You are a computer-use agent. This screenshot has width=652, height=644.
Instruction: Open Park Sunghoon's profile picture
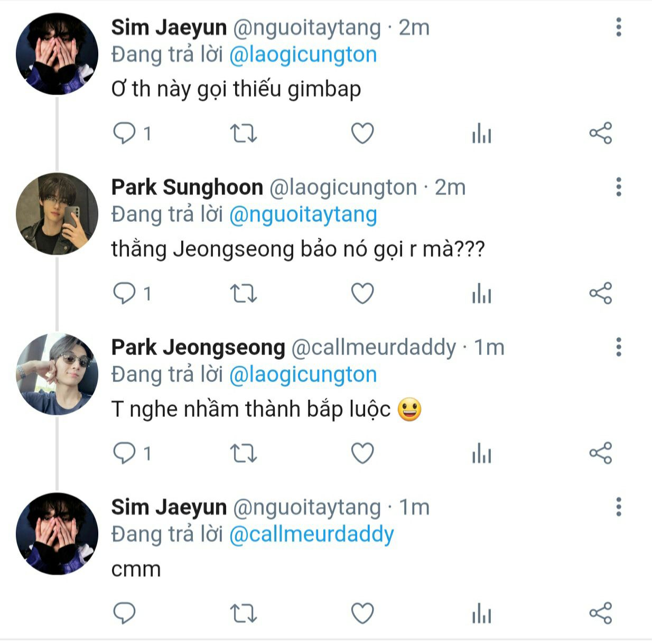[57, 214]
